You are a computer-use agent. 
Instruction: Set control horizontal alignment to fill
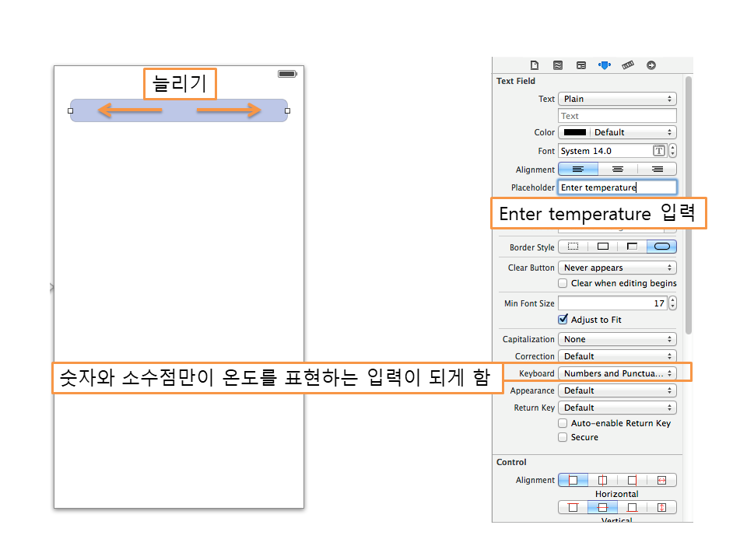661,481
